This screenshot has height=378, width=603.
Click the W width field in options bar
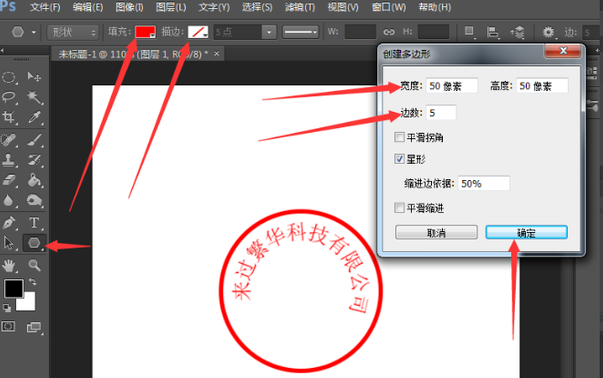click(x=360, y=32)
